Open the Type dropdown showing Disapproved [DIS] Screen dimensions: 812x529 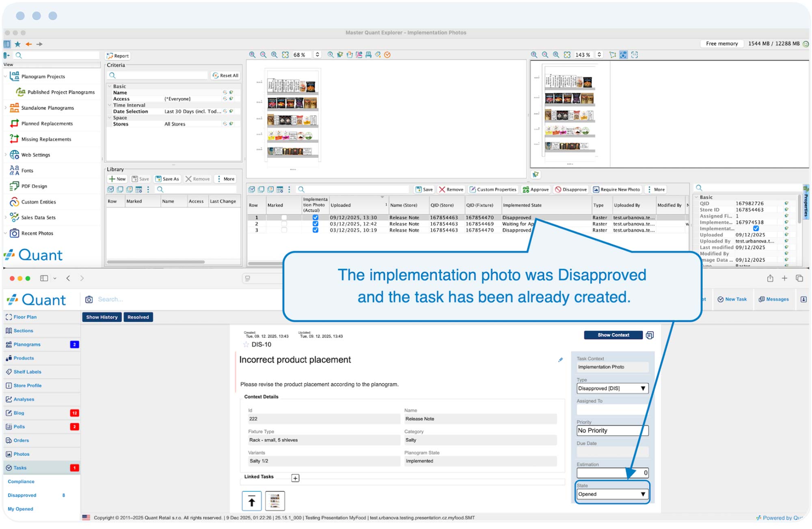pyautogui.click(x=612, y=388)
